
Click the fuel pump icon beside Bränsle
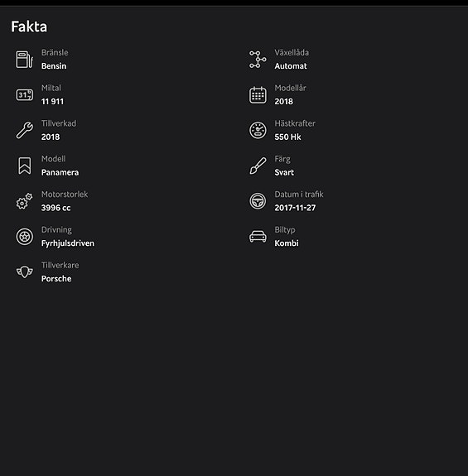tap(25, 60)
